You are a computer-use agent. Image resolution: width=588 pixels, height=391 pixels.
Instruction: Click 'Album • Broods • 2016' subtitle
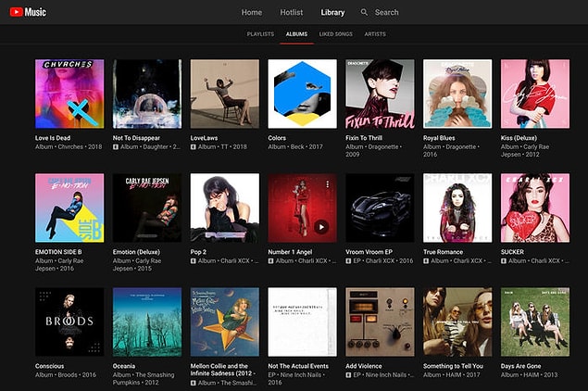(x=66, y=375)
